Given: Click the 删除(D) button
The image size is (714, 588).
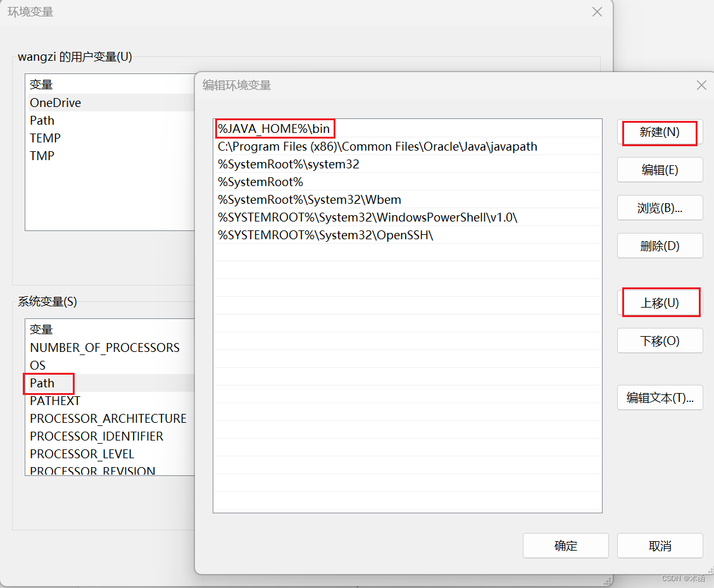Looking at the screenshot, I should click(660, 246).
